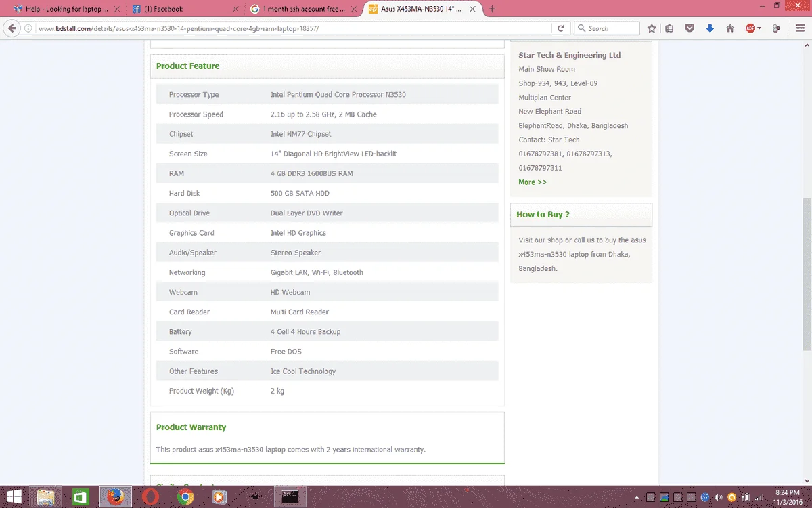Click the Product Weight (Kg) label
Screen dimensions: 812x508
[x=202, y=391]
